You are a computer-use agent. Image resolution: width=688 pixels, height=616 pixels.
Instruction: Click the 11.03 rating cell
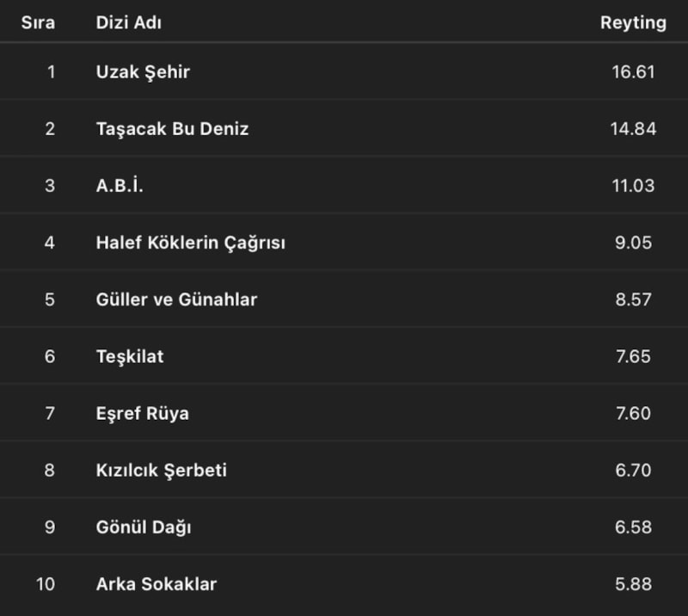pos(633,186)
